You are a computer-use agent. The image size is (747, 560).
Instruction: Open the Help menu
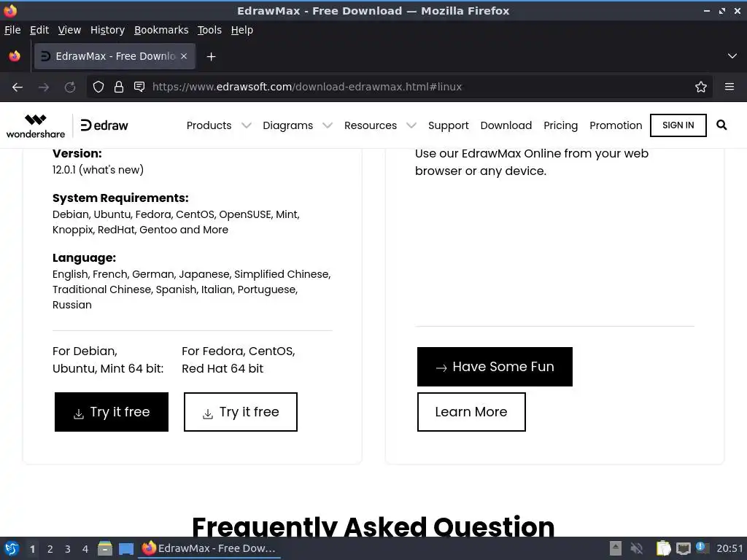click(x=241, y=30)
